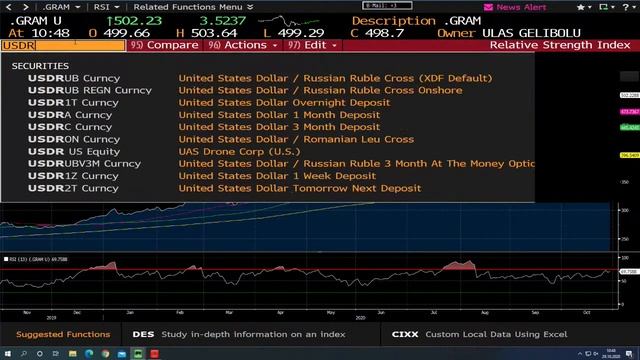640x360 pixels.
Task: Select USDR1Z Curncy 1 week deposit
Action: pos(268,176)
